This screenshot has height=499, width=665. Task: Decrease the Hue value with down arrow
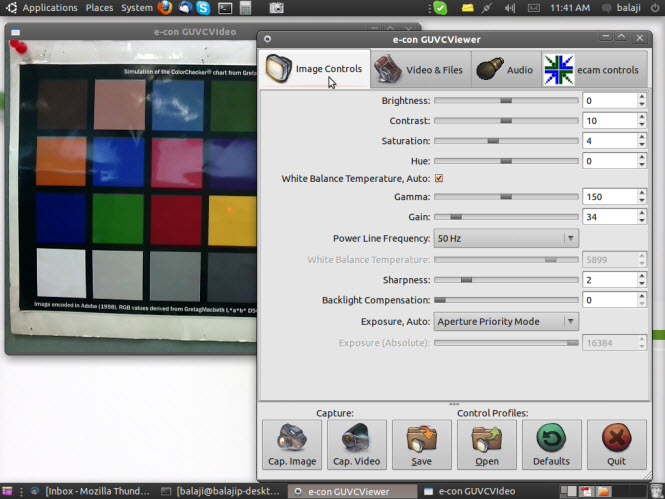(642, 165)
